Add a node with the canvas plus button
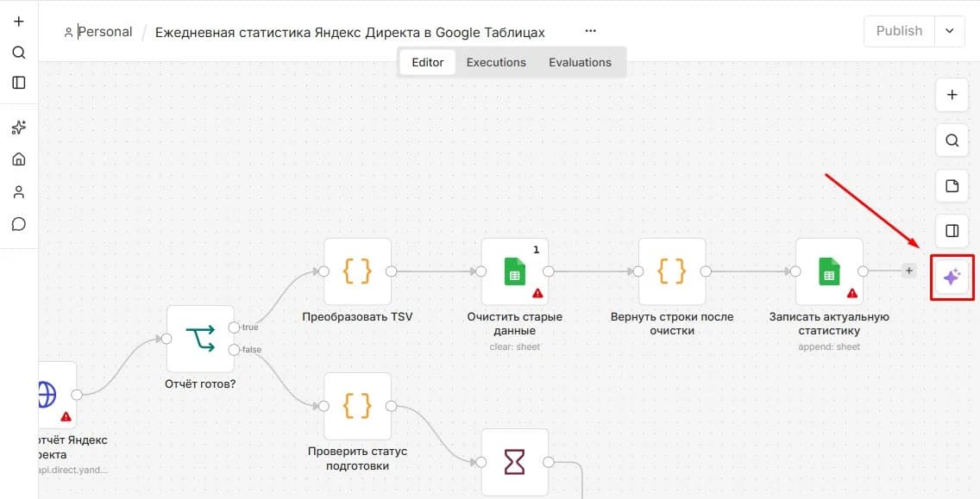 pos(952,95)
